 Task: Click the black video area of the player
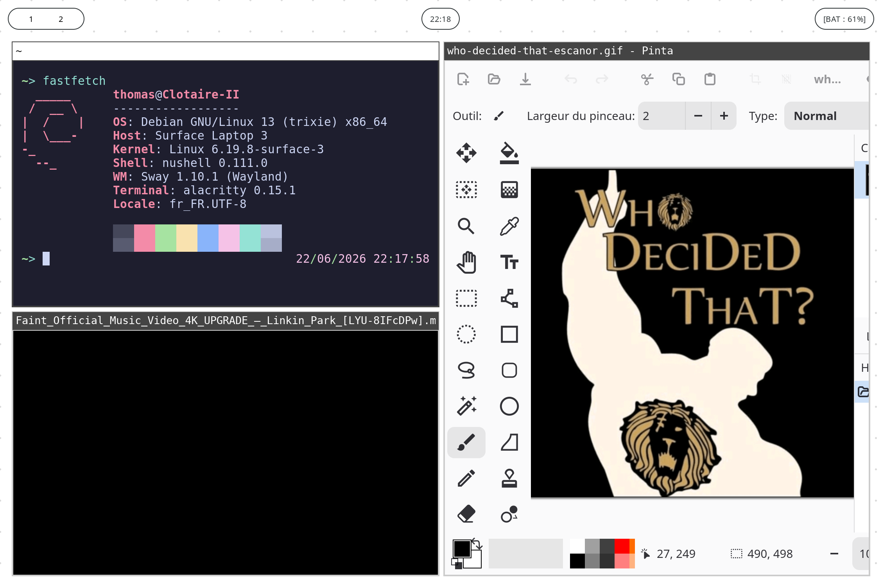(226, 453)
